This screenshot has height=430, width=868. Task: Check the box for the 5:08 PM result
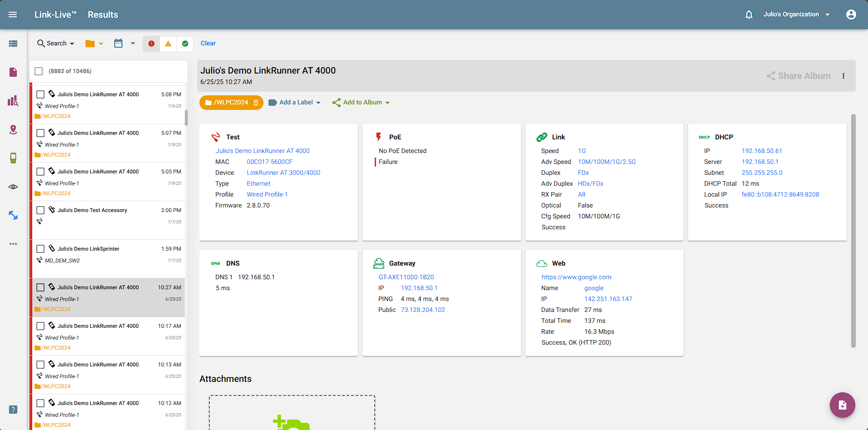[40, 94]
